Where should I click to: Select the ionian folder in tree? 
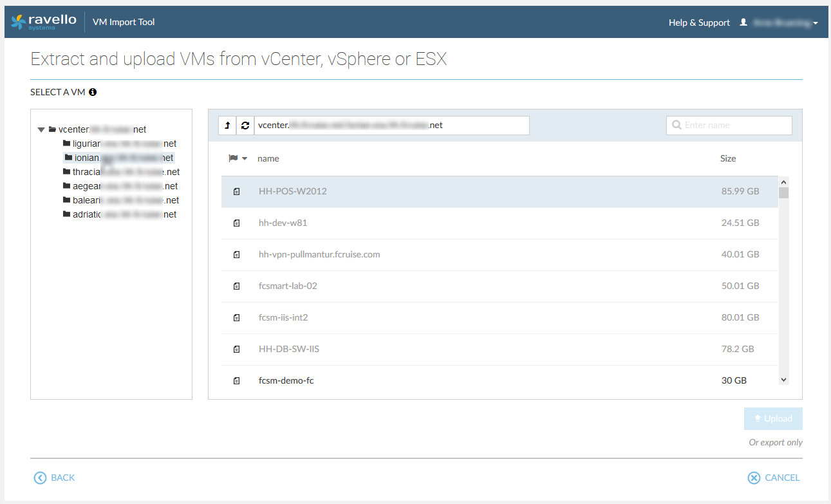119,158
